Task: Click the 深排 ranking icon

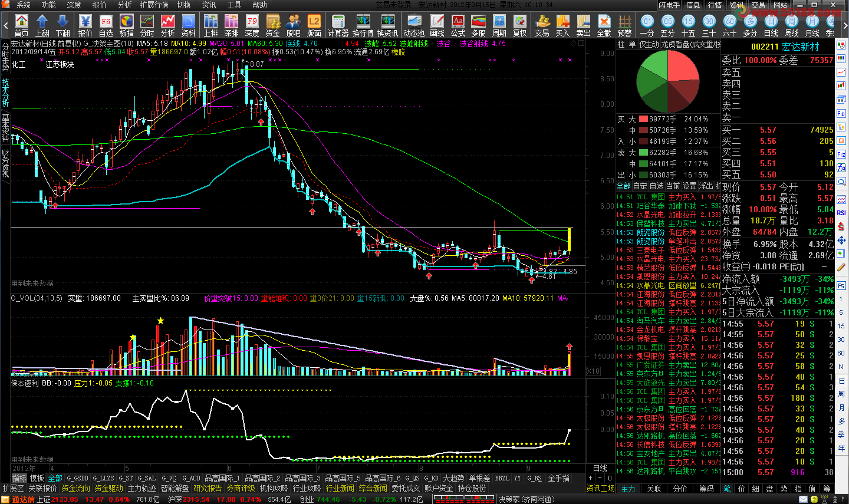Action: click(232, 26)
